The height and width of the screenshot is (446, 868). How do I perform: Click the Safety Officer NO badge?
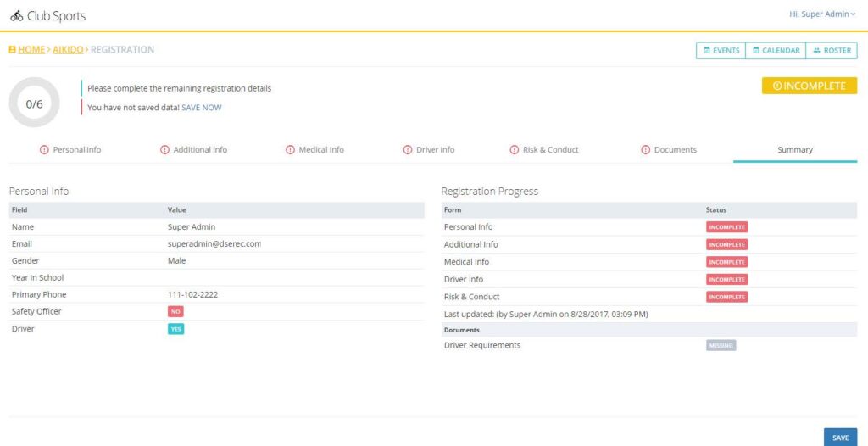[x=175, y=312]
